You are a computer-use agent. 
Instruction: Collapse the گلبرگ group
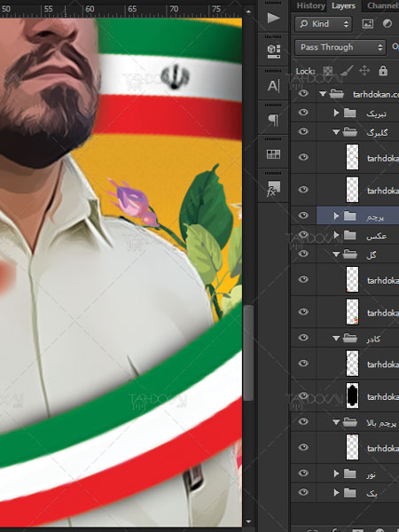(336, 132)
